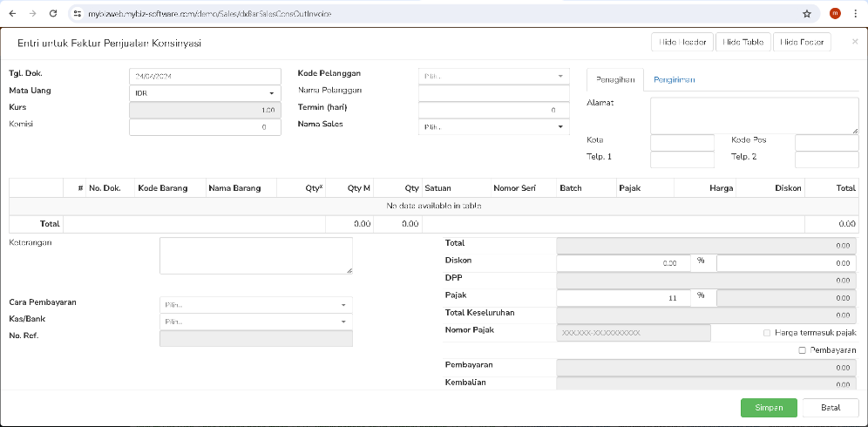This screenshot has width=868, height=427.
Task: Click the Nomor Pajak field
Action: pos(634,333)
